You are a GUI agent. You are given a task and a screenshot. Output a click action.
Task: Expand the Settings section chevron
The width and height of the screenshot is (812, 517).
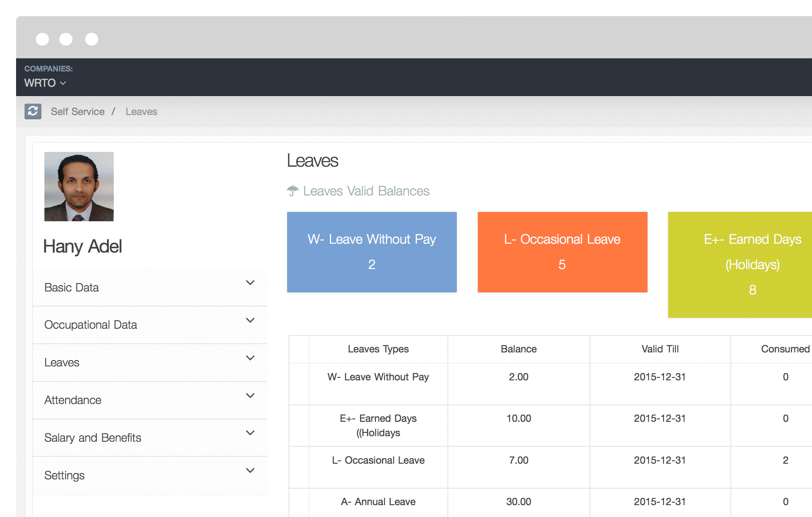tap(250, 470)
